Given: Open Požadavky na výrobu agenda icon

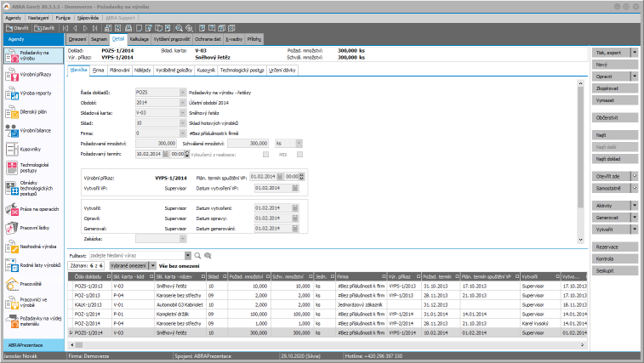Looking at the screenshot, I should (x=12, y=56).
